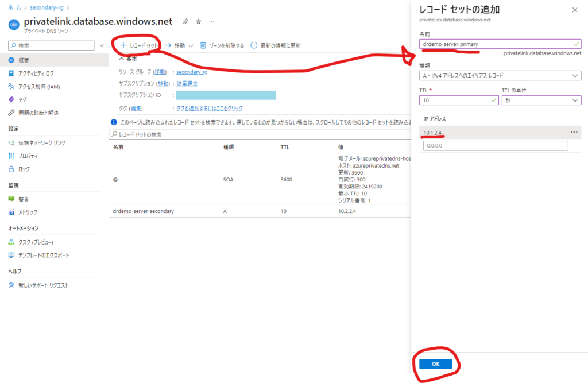588x383 pixels.
Task: Click the empty 0.0.0.0 IP address field
Action: pos(496,145)
